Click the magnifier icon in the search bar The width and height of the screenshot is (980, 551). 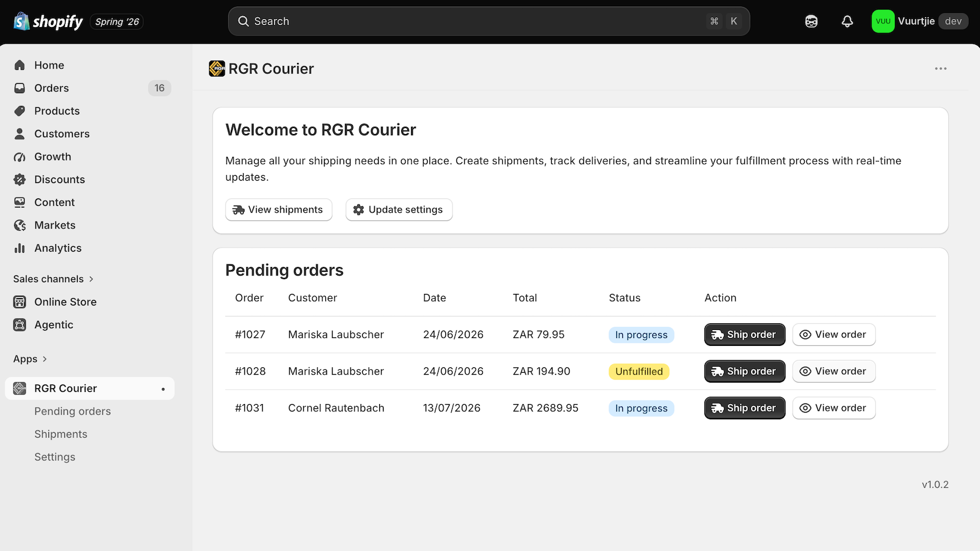tap(243, 21)
